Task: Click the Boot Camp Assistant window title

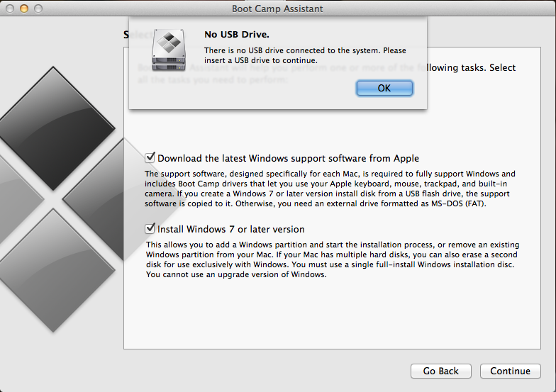Action: [x=277, y=9]
